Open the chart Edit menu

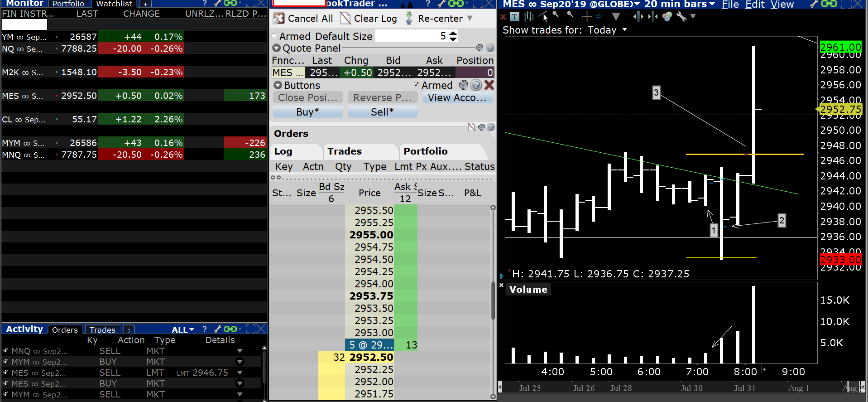coord(755,4)
